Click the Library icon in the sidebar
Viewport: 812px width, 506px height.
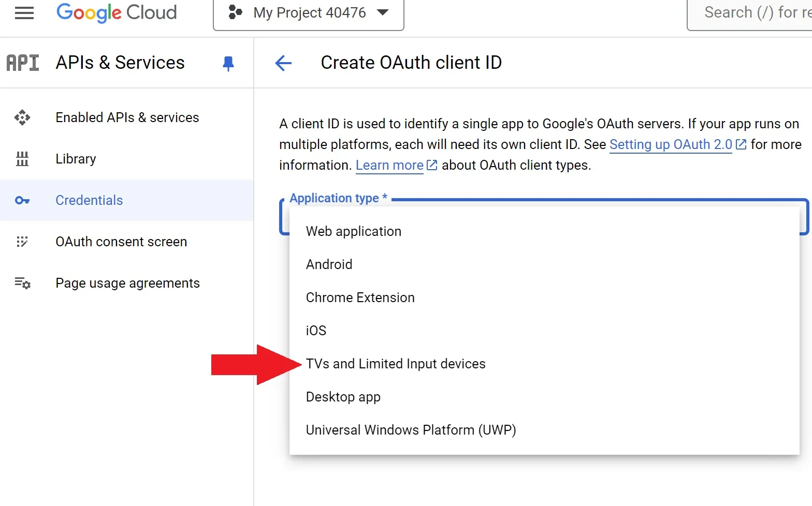(22, 159)
